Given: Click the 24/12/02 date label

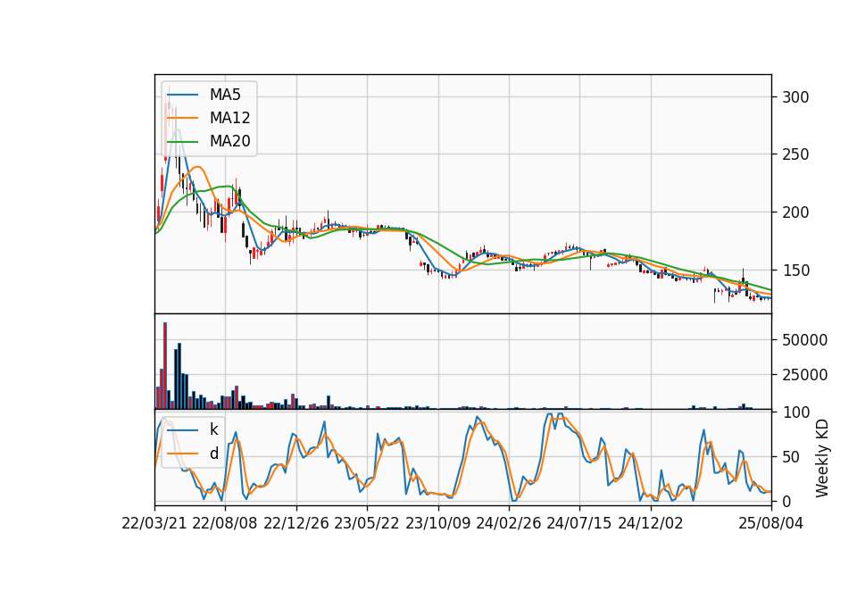Looking at the screenshot, I should pos(651,524).
